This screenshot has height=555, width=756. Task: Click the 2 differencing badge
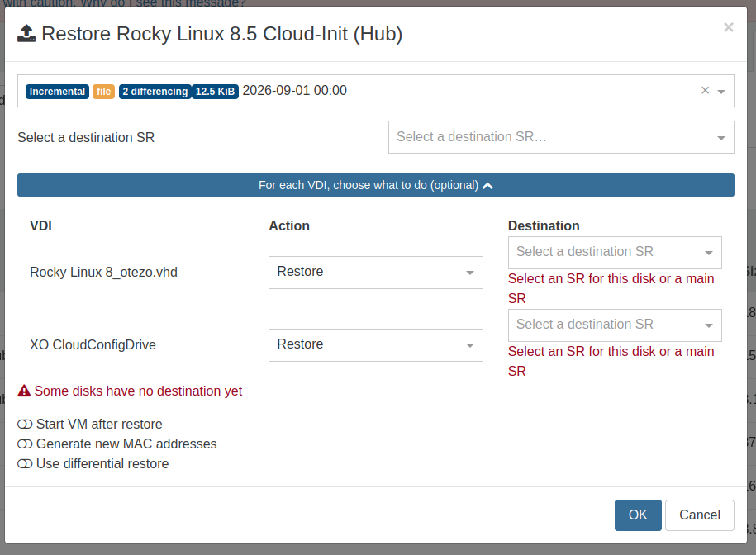click(x=155, y=92)
